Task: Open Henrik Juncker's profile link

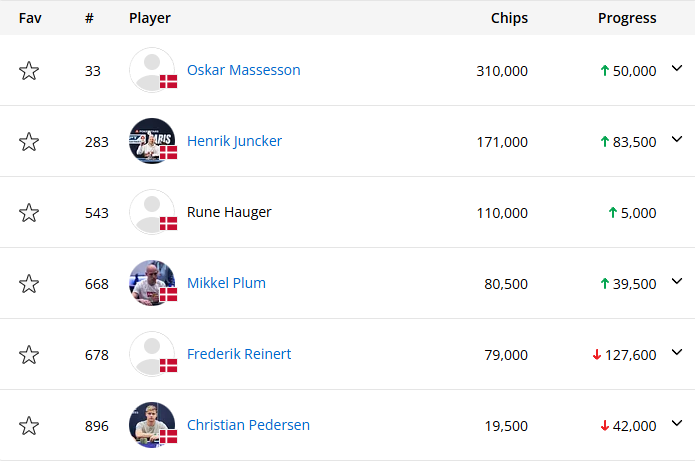Action: (234, 141)
